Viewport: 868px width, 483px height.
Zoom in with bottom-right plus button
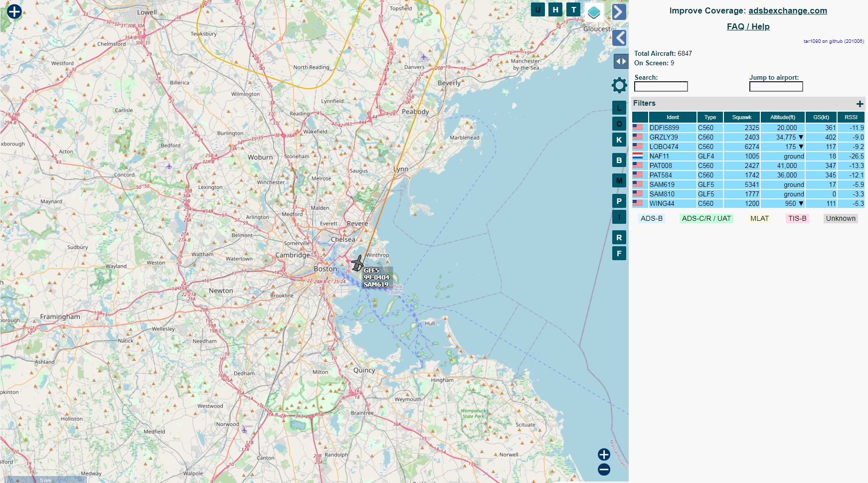(604, 454)
